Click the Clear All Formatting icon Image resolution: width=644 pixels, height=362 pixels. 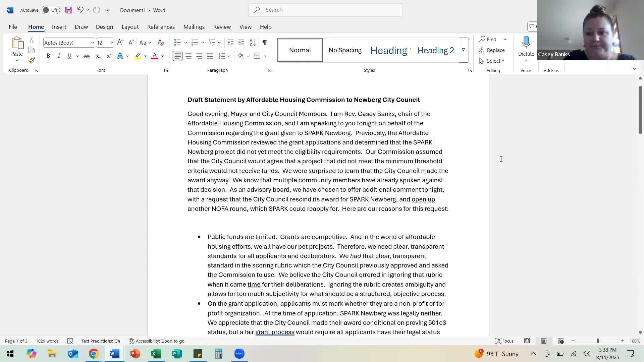click(x=161, y=43)
